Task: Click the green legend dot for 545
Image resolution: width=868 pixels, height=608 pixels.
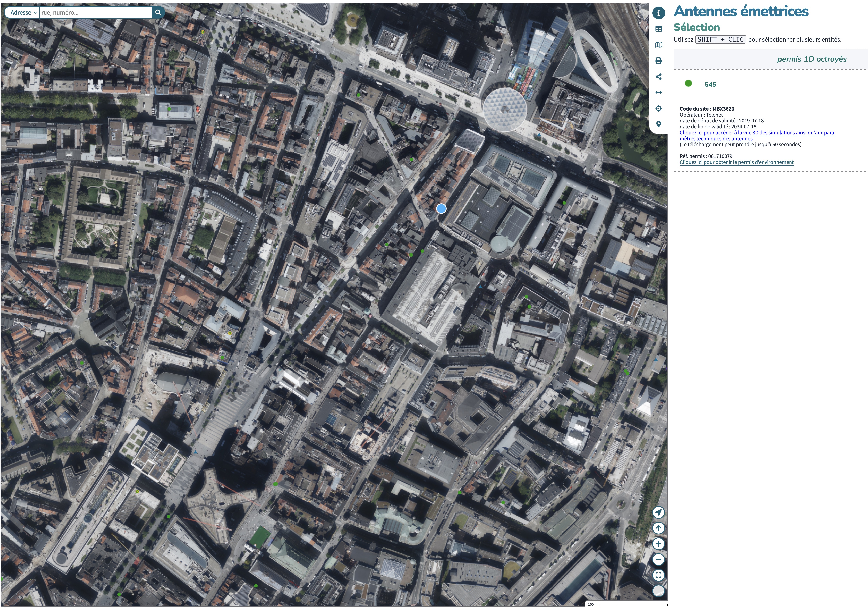Action: click(688, 83)
